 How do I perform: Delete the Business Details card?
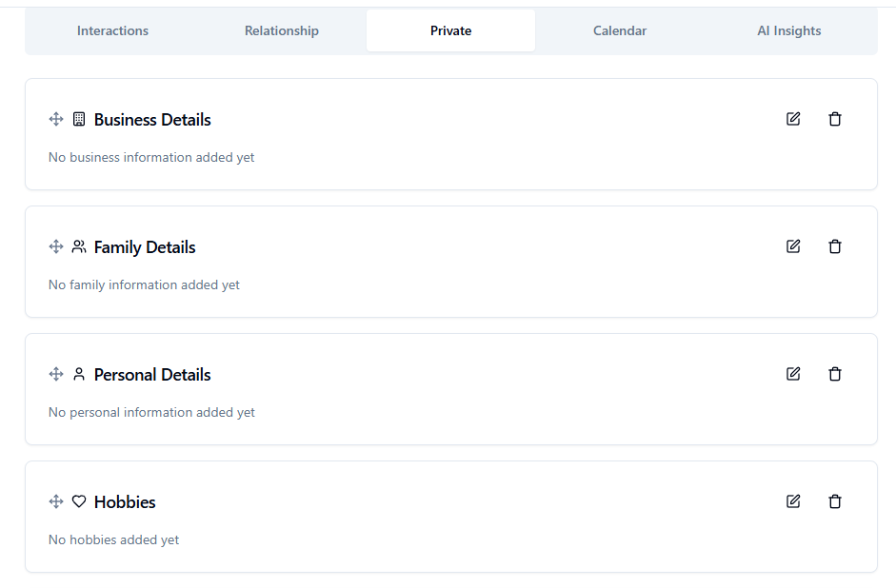[x=835, y=119]
